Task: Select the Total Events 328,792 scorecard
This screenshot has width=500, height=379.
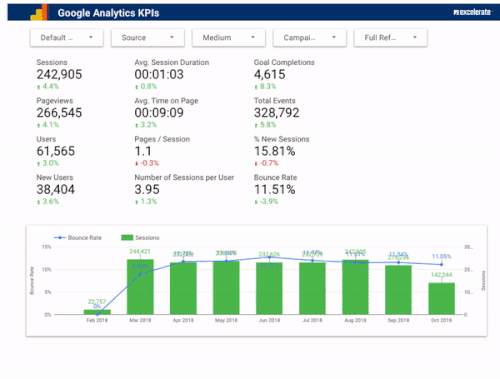Action: (x=277, y=113)
